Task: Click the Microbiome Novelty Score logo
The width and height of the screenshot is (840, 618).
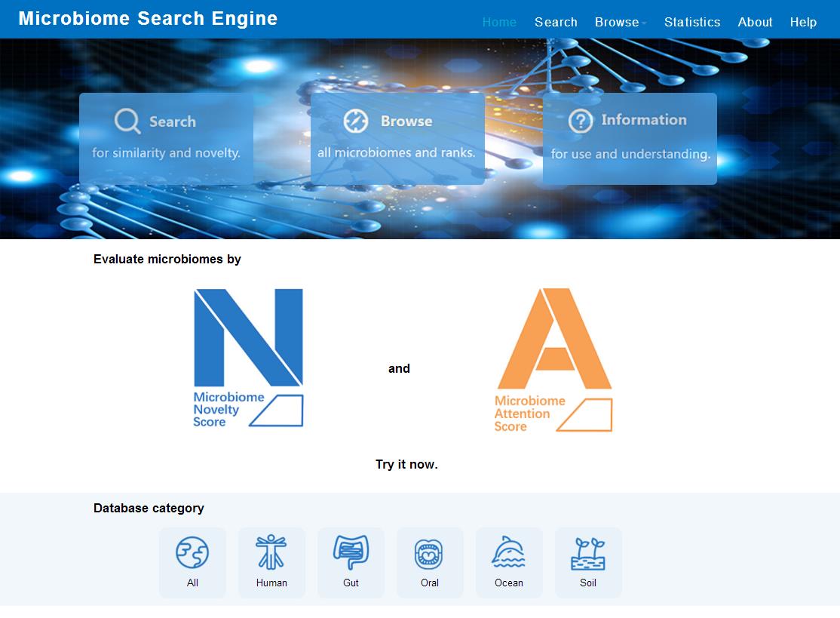Action: click(x=248, y=358)
